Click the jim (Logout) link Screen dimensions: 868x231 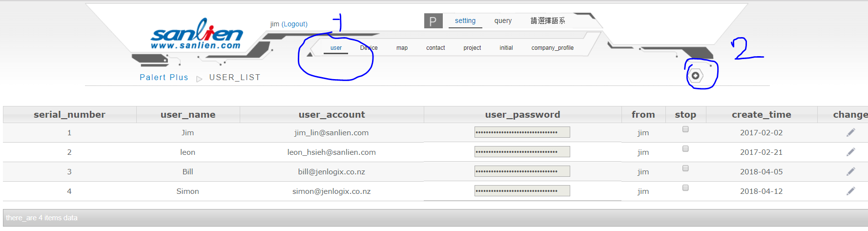(x=289, y=24)
